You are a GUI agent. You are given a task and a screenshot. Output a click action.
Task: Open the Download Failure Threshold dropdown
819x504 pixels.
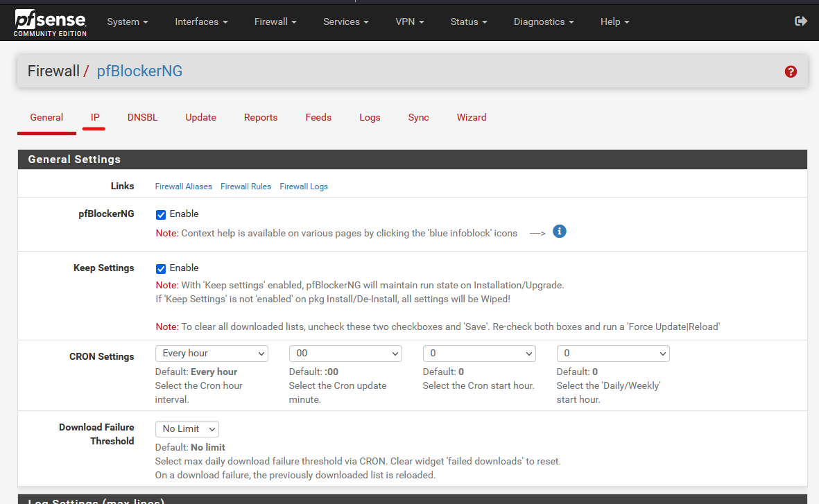pyautogui.click(x=187, y=429)
